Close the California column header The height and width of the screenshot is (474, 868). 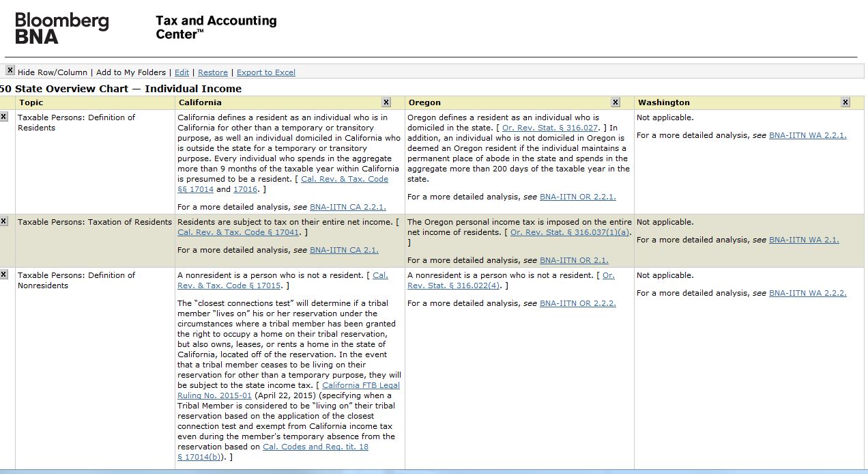(x=386, y=102)
